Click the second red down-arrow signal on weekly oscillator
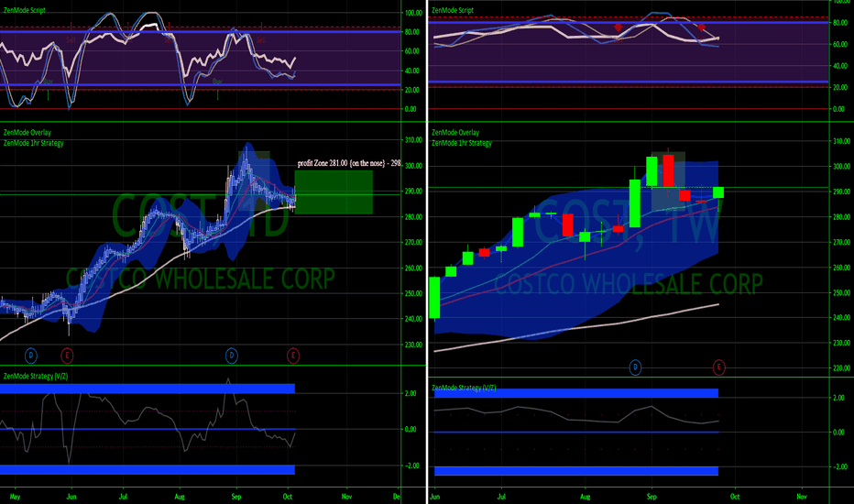854x504 pixels. (702, 27)
